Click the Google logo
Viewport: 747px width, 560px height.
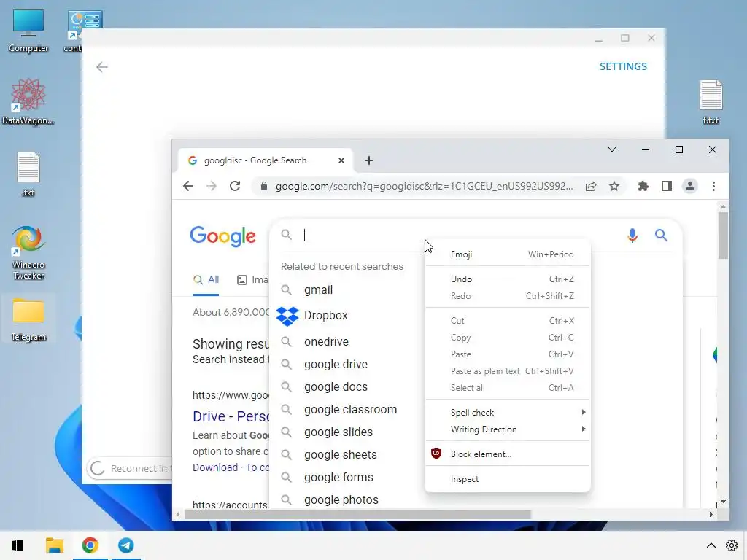223,237
